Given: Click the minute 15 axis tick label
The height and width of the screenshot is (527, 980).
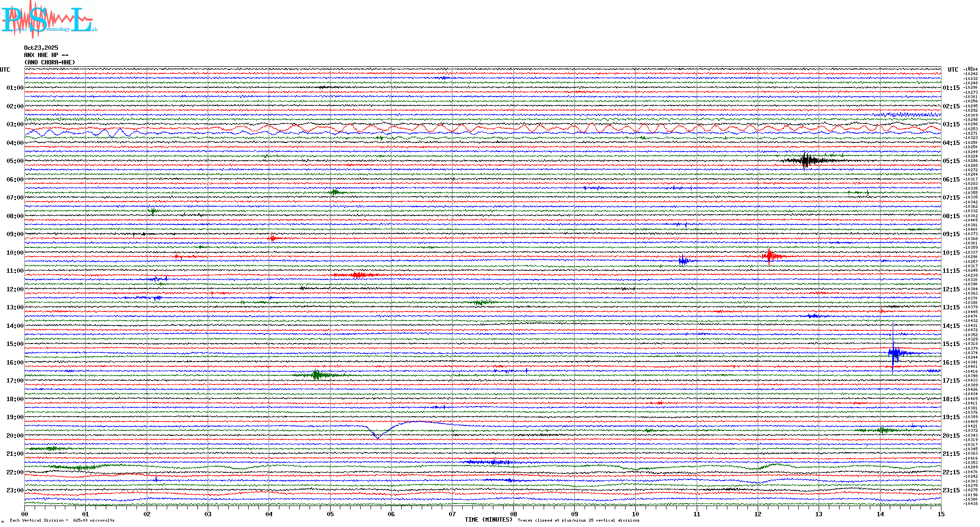Looking at the screenshot, I should pyautogui.click(x=941, y=514).
